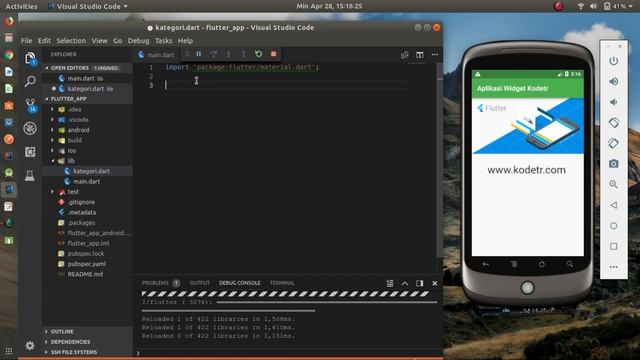Collapse the lib folder
This screenshot has width=640, height=360.
pos(88,161)
